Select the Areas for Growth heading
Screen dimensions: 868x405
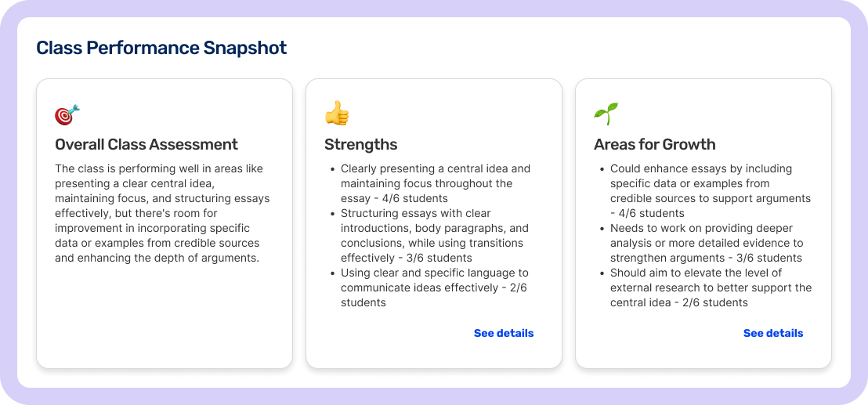click(655, 144)
